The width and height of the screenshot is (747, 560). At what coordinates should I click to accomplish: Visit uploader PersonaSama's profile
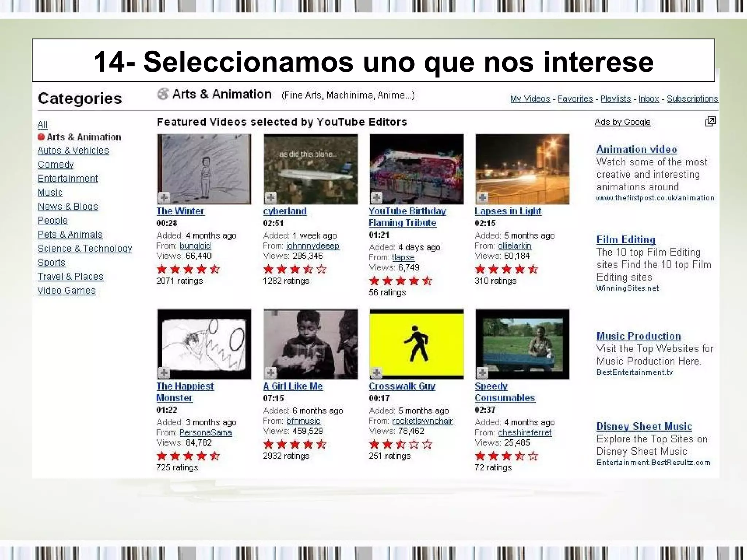pyautogui.click(x=206, y=432)
